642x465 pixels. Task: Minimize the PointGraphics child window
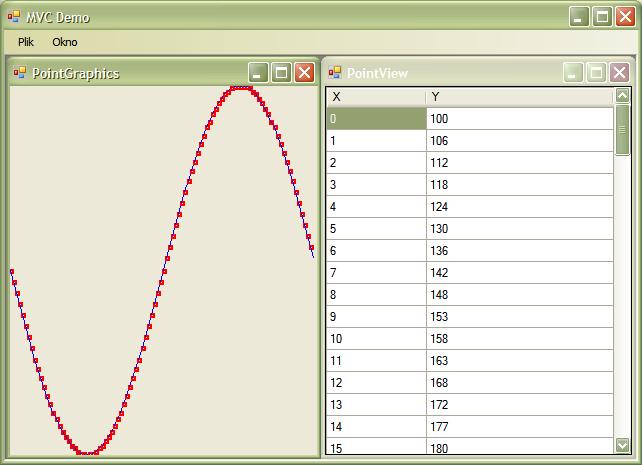[x=258, y=72]
